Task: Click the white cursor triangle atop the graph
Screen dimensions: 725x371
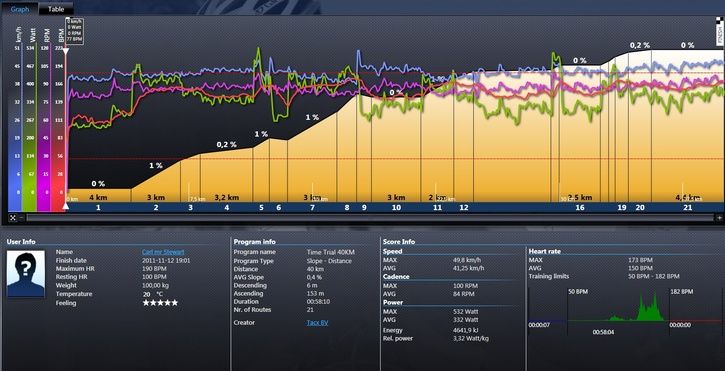Action: coord(66,51)
